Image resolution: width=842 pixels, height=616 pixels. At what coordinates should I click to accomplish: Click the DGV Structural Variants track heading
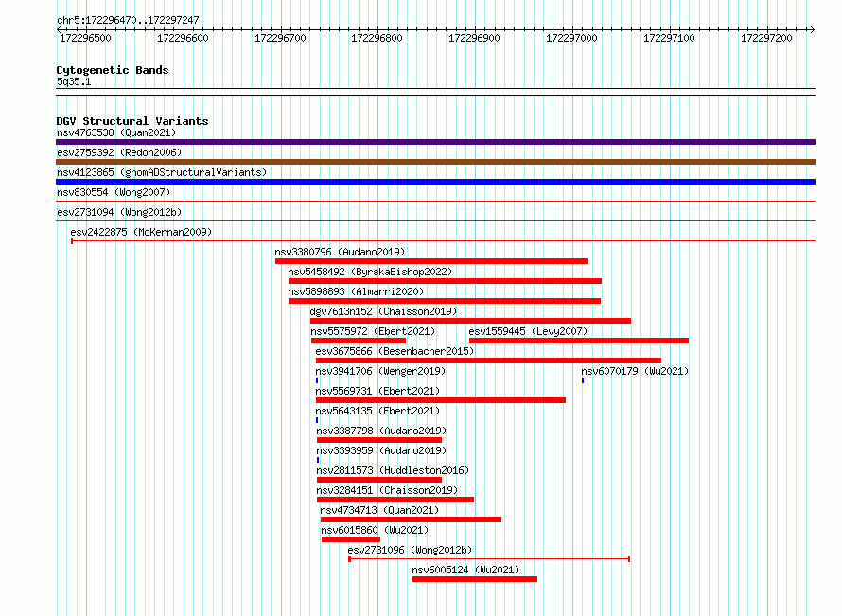132,121
